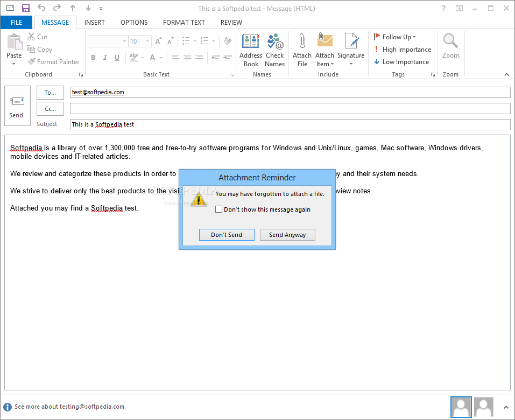Viewport: 515px width, 420px height.
Task: Open the Address Book
Action: (x=251, y=50)
